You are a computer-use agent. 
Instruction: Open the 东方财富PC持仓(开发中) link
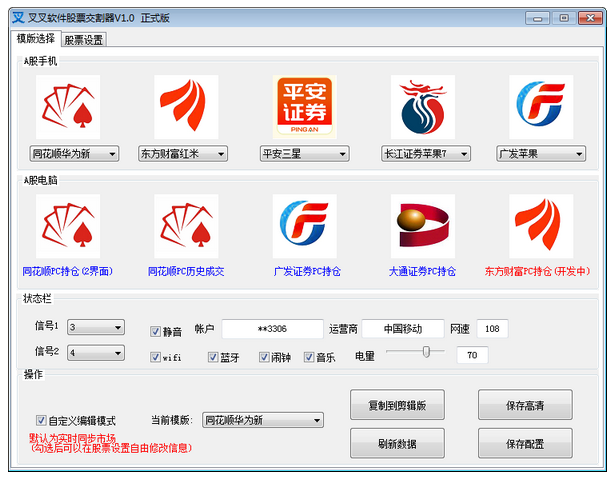(537, 271)
